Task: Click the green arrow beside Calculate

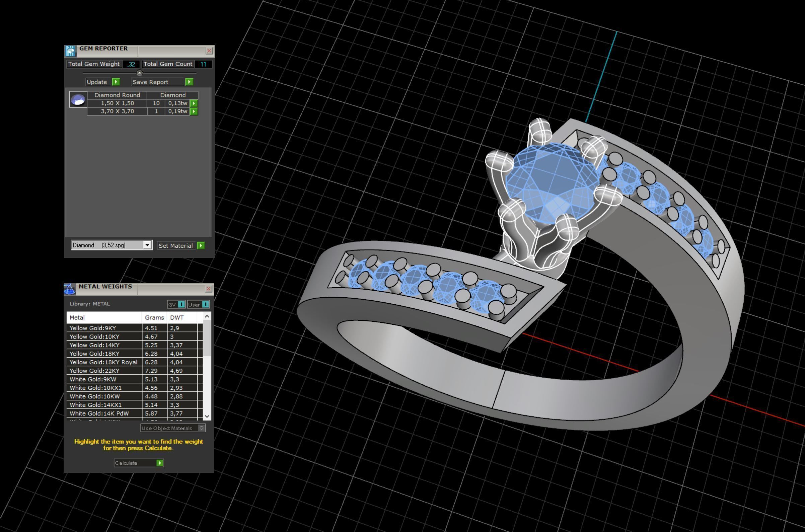Action: pyautogui.click(x=159, y=463)
